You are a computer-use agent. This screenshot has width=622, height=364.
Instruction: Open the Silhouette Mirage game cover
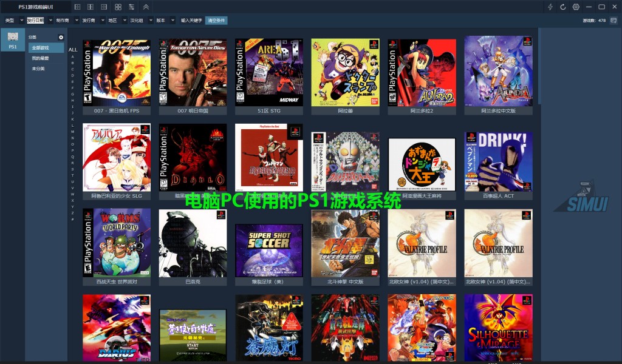(x=498, y=328)
